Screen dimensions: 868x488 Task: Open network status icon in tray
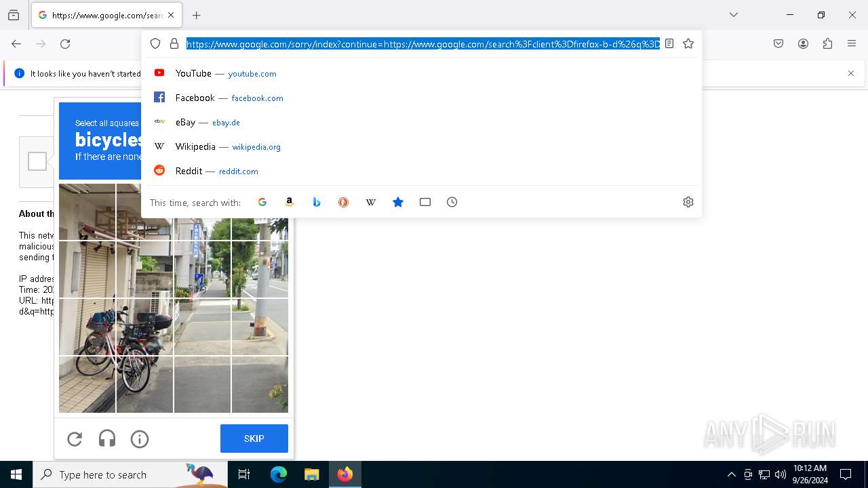tap(764, 474)
